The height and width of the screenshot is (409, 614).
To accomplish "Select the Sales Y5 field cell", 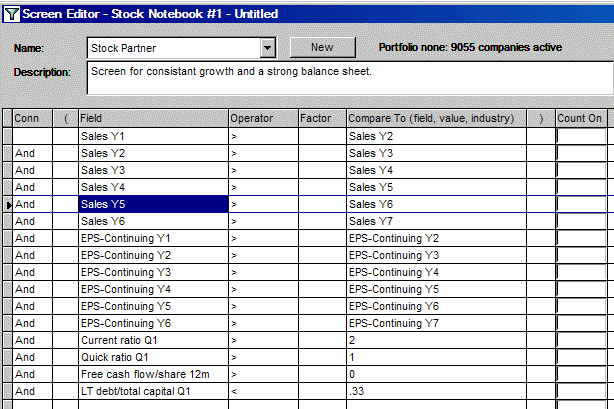I will click(153, 204).
